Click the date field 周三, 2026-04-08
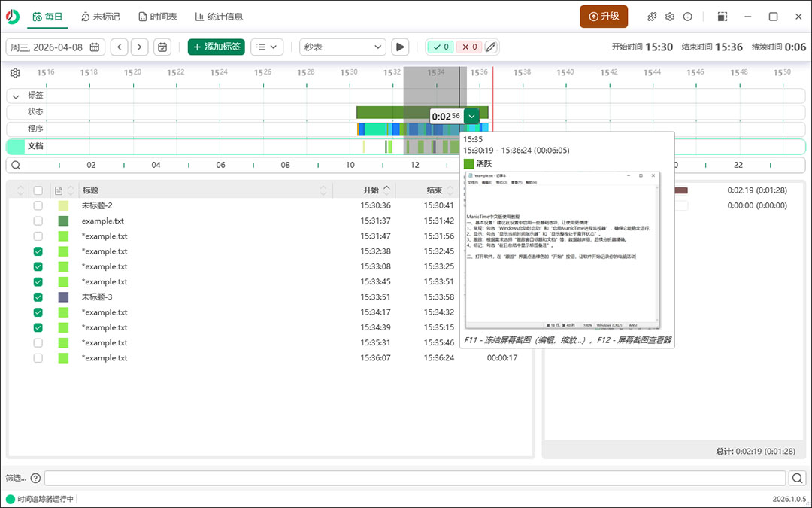Screen dimensions: 812x508 [56, 47]
